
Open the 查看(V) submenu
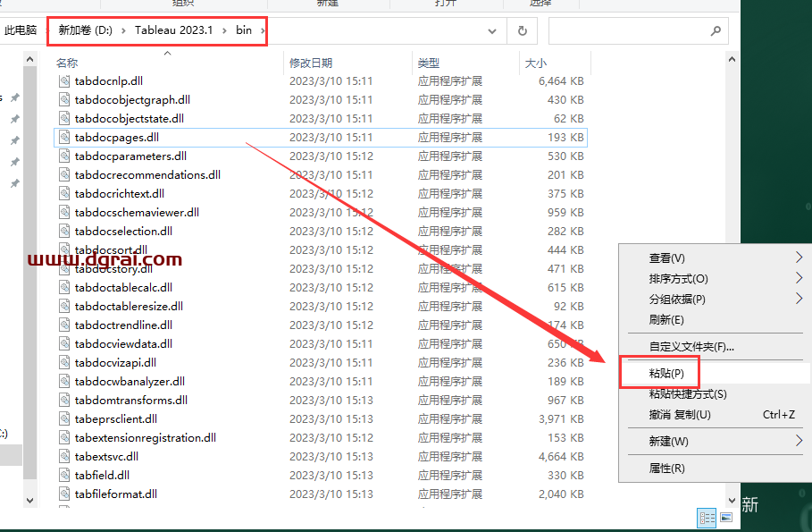[716, 258]
